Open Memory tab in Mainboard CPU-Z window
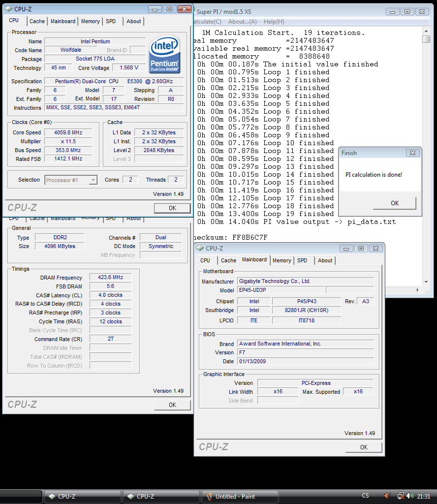The height and width of the screenshot is (504, 437). (282, 260)
